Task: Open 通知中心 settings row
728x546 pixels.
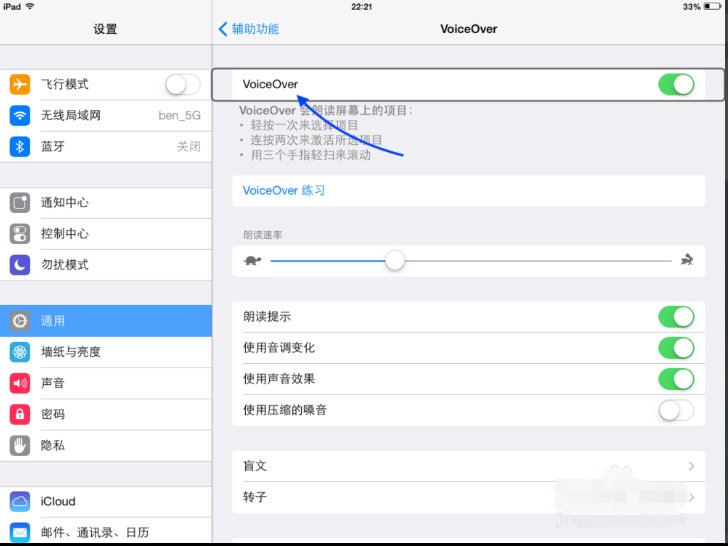Action: coord(106,202)
